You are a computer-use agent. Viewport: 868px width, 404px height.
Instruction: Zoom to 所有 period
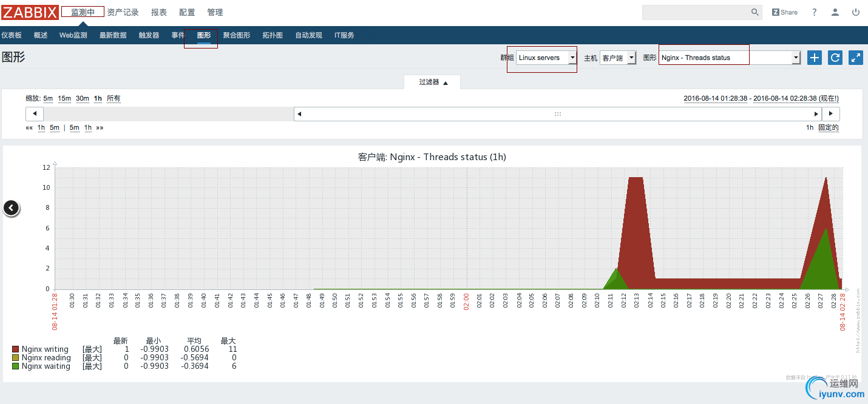pos(114,98)
